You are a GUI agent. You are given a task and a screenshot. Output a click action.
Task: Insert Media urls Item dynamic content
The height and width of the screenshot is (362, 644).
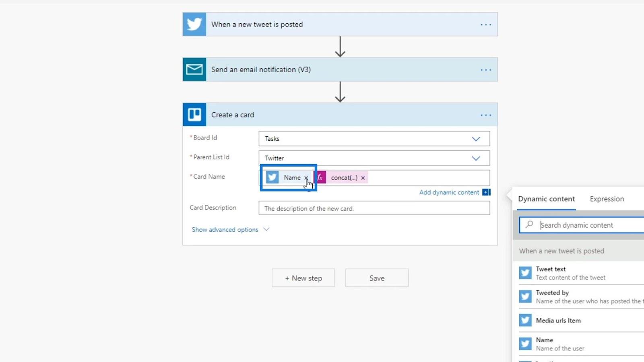coord(582,320)
